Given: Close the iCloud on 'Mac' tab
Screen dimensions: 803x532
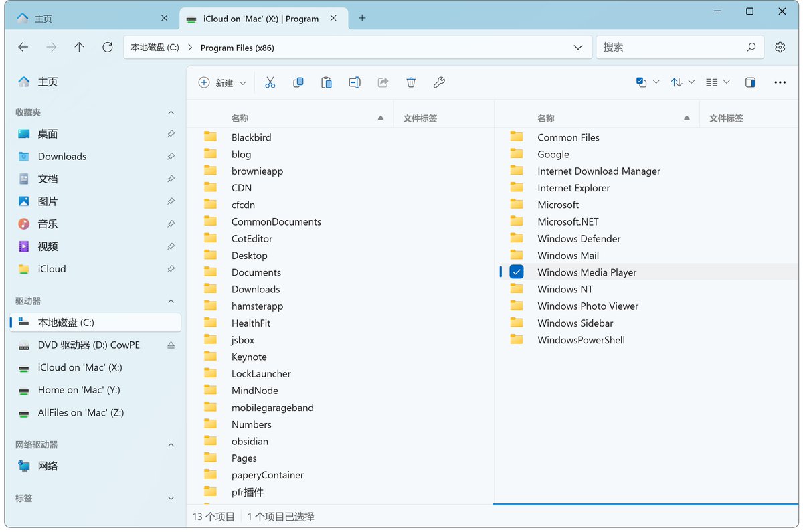Looking at the screenshot, I should tap(335, 19).
